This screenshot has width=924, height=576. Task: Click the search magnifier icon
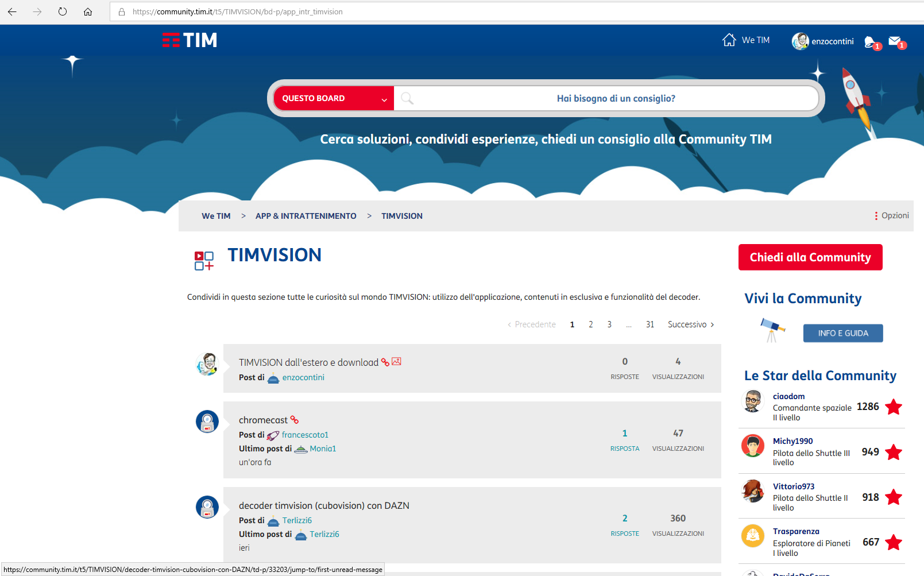coord(407,98)
